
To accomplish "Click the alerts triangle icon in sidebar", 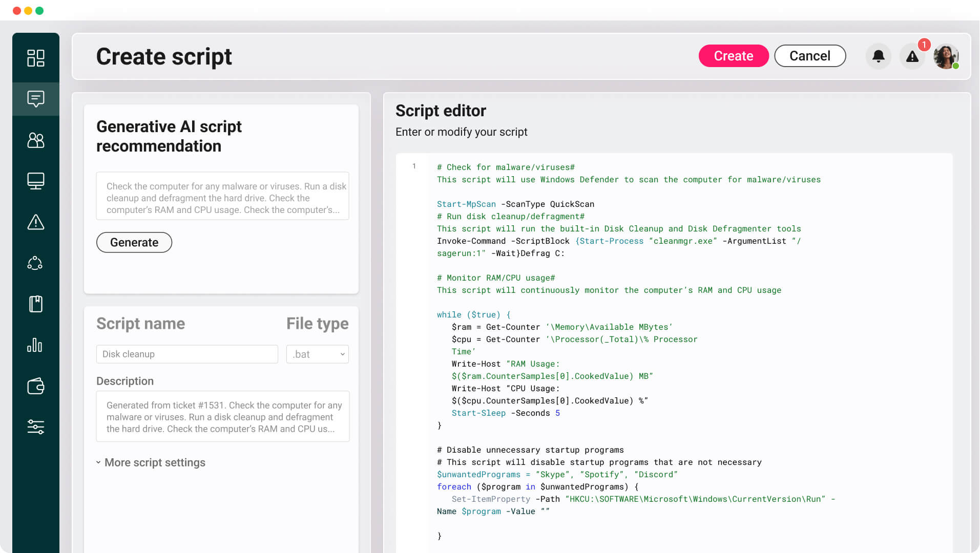I will tap(35, 222).
